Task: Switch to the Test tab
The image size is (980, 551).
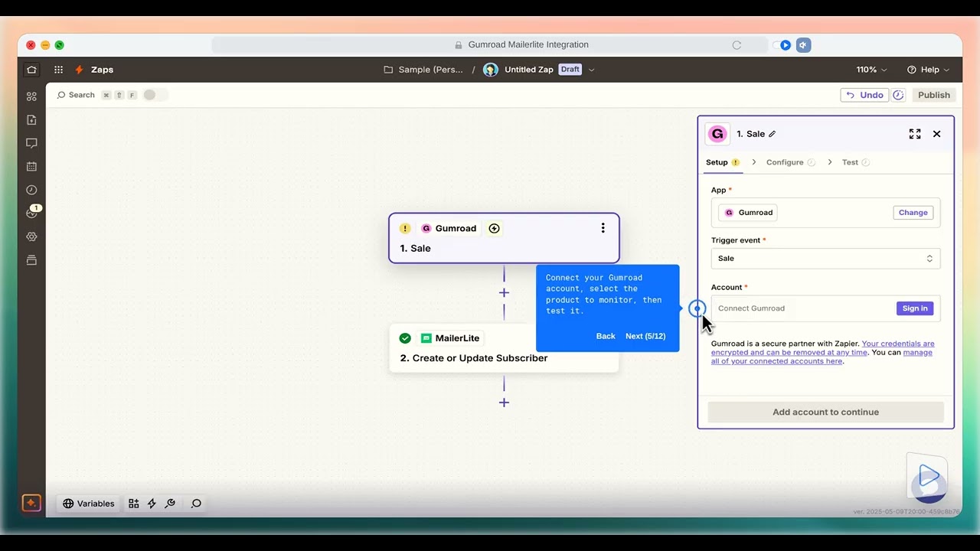Action: 855,162
